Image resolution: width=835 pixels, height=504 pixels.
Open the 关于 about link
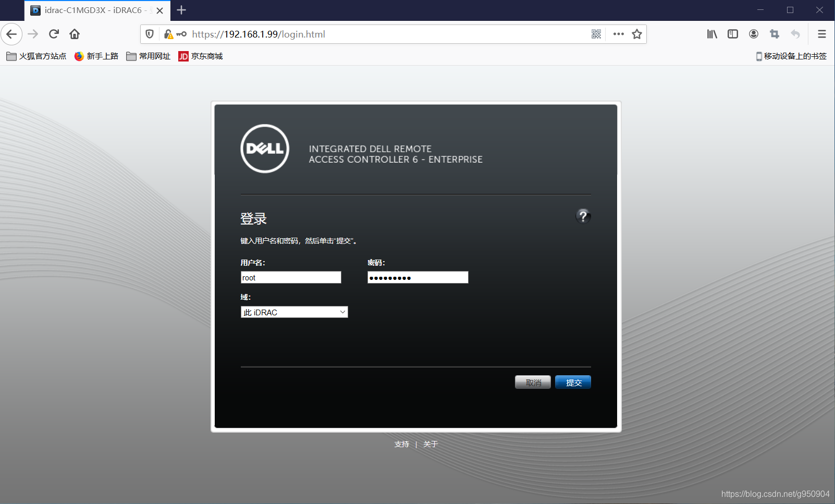pyautogui.click(x=431, y=445)
